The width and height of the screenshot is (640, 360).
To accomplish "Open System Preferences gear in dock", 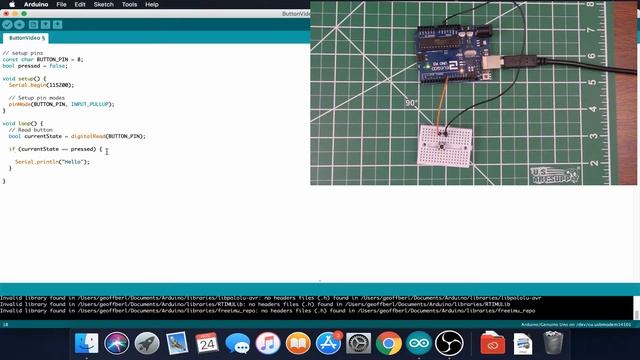I will coord(358,343).
